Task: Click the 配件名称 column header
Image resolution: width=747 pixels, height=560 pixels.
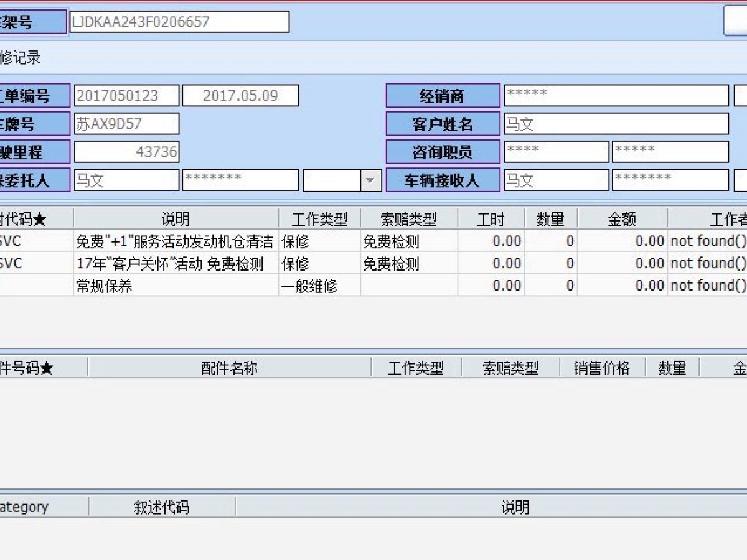Action: coord(229,368)
